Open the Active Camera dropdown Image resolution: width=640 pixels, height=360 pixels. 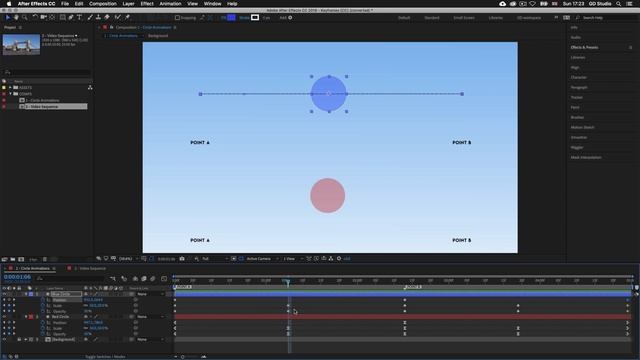[x=262, y=259]
